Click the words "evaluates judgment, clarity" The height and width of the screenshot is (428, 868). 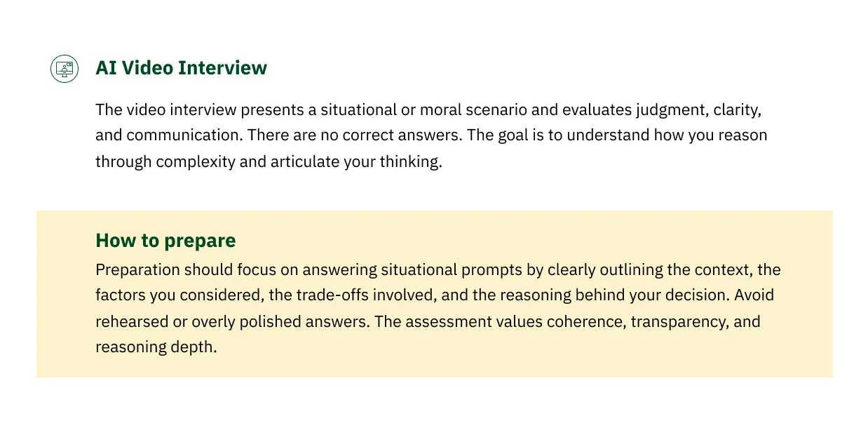663,110
